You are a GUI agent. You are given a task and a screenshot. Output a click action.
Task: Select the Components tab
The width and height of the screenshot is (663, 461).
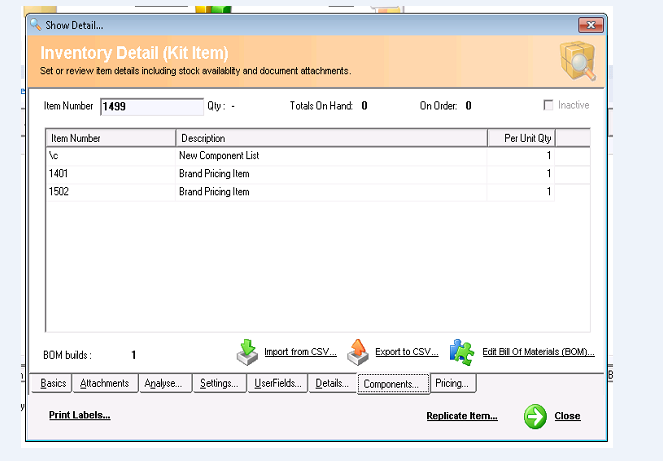click(x=393, y=384)
